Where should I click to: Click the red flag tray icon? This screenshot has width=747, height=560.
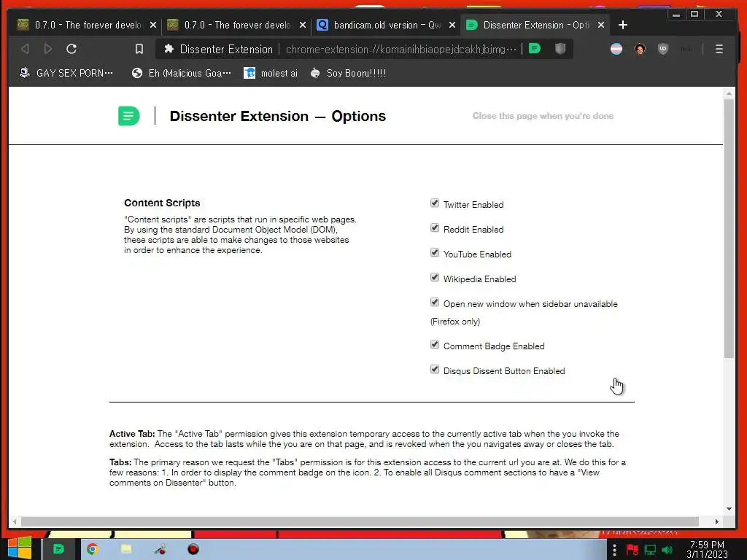click(x=632, y=550)
